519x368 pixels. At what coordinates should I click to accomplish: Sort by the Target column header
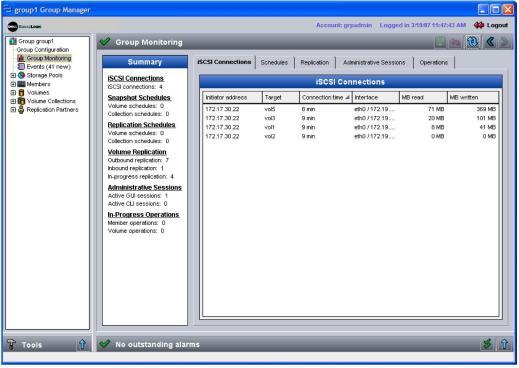click(x=281, y=97)
